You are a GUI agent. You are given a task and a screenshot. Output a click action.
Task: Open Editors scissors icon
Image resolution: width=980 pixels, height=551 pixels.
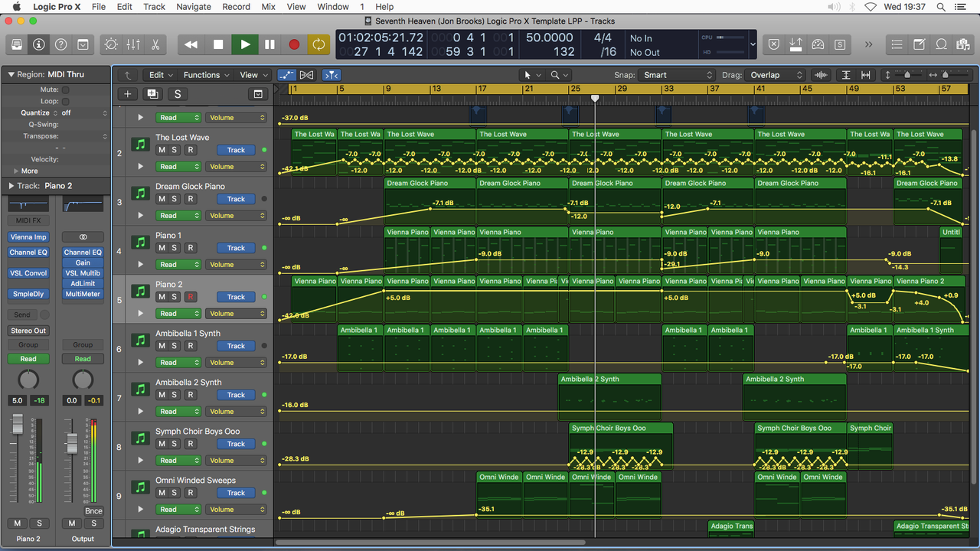(x=155, y=44)
